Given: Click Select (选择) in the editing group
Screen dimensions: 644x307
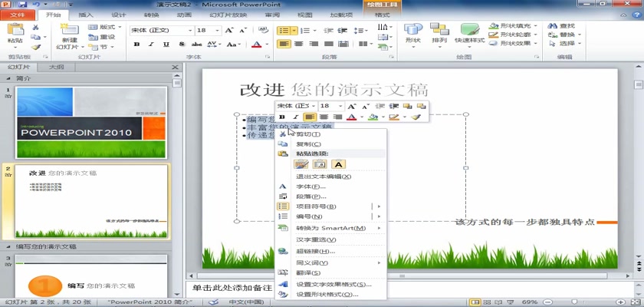Looking at the screenshot, I should pyautogui.click(x=564, y=43).
